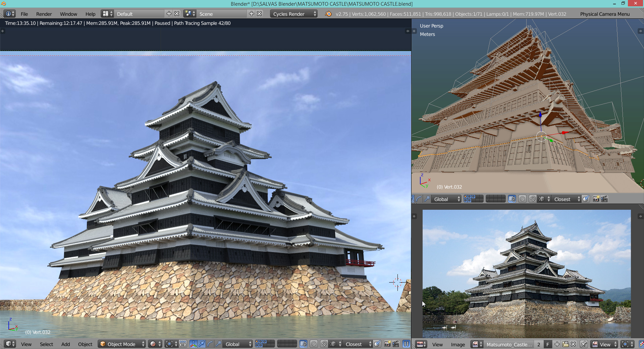644x349 pixels.
Task: Pin the image in the image editor
Action: 584,344
